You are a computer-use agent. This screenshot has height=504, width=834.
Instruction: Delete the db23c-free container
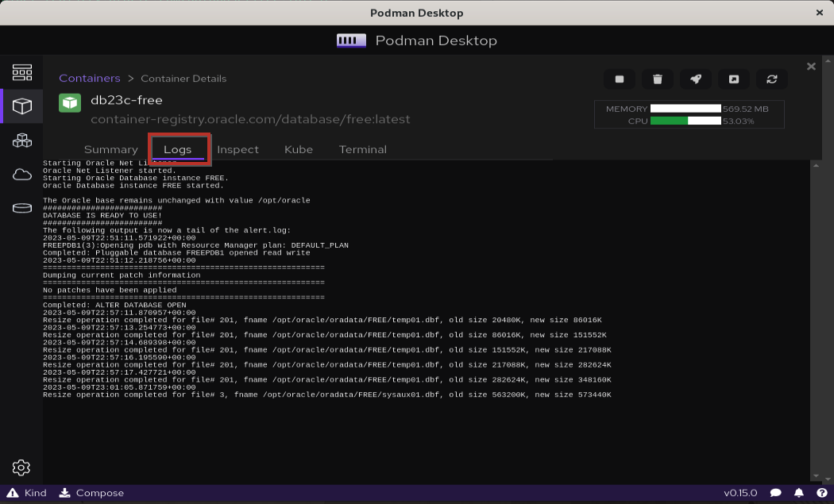658,79
